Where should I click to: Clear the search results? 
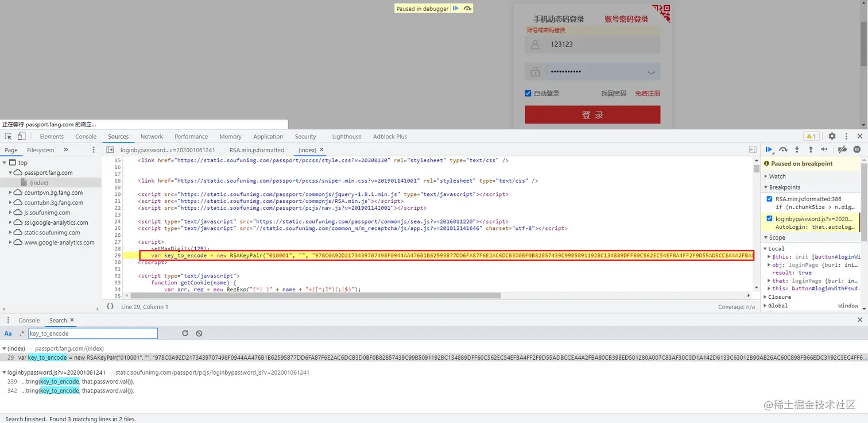click(x=199, y=333)
